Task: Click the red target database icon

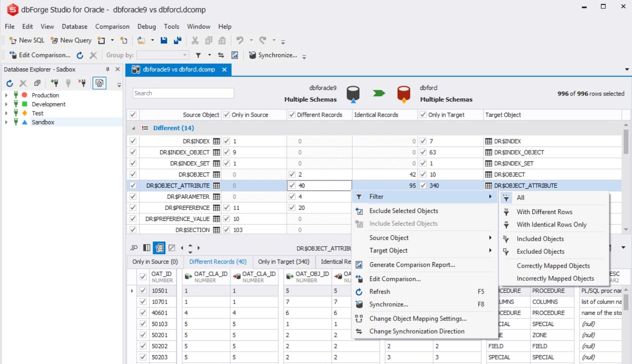Action: point(404,94)
